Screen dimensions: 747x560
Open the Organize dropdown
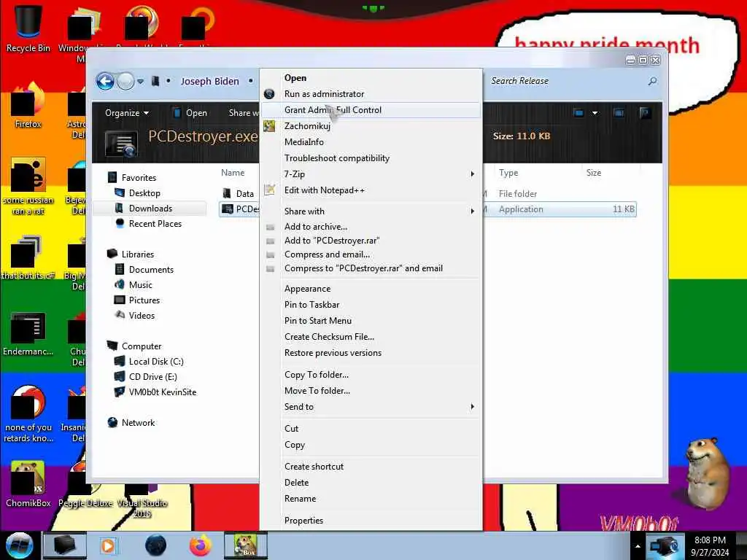[127, 113]
